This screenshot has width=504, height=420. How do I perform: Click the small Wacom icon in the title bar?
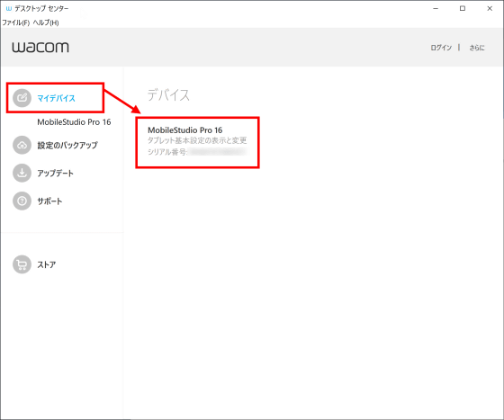point(9,9)
